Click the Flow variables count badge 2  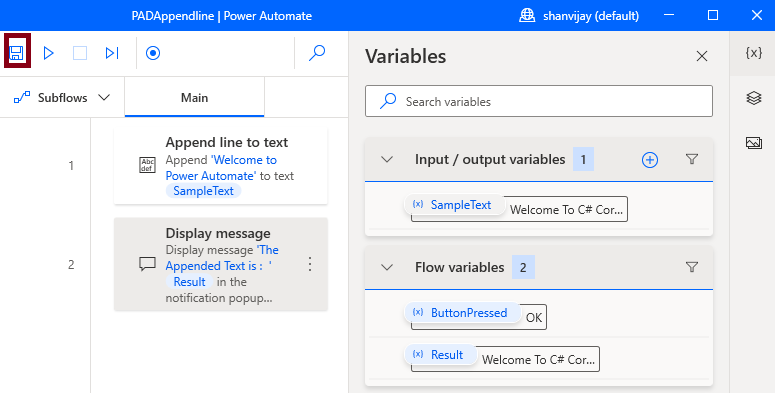pyautogui.click(x=523, y=267)
